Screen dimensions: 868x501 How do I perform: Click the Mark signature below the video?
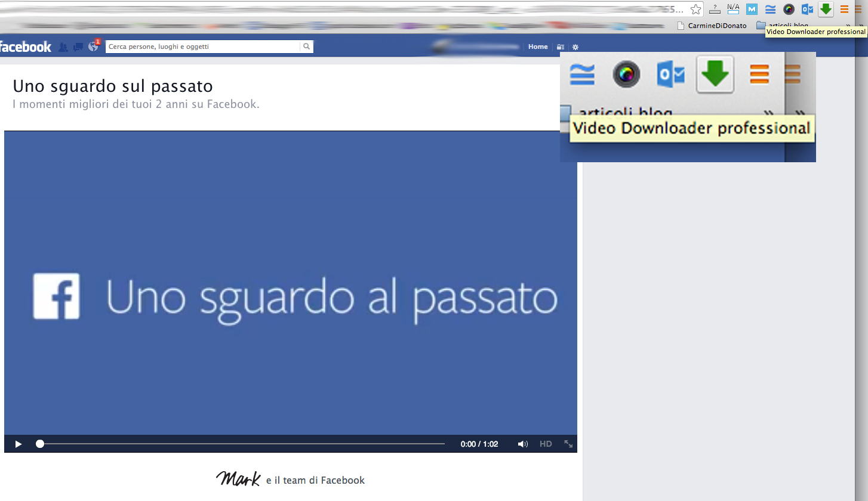tap(238, 478)
